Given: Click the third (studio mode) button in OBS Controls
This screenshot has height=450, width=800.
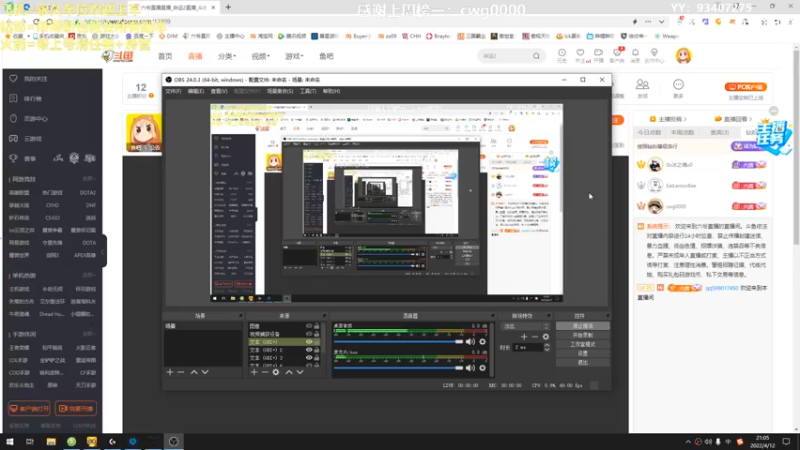Looking at the screenshot, I should click(x=583, y=344).
